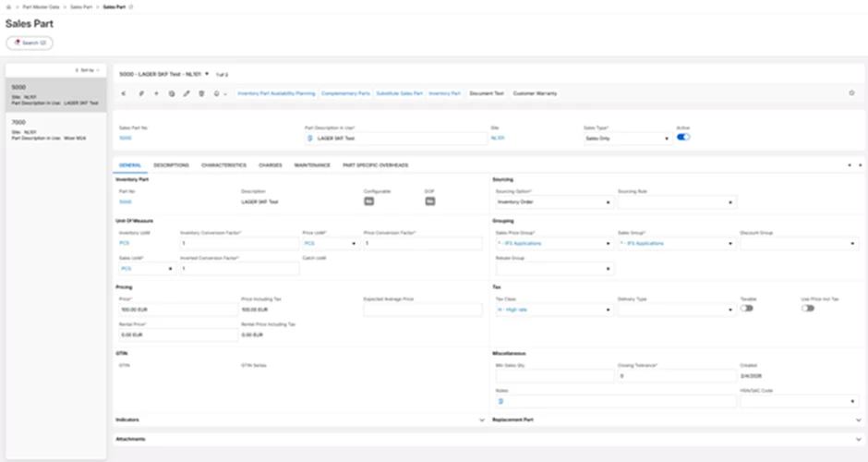Click the Customer Warranty command

click(535, 93)
